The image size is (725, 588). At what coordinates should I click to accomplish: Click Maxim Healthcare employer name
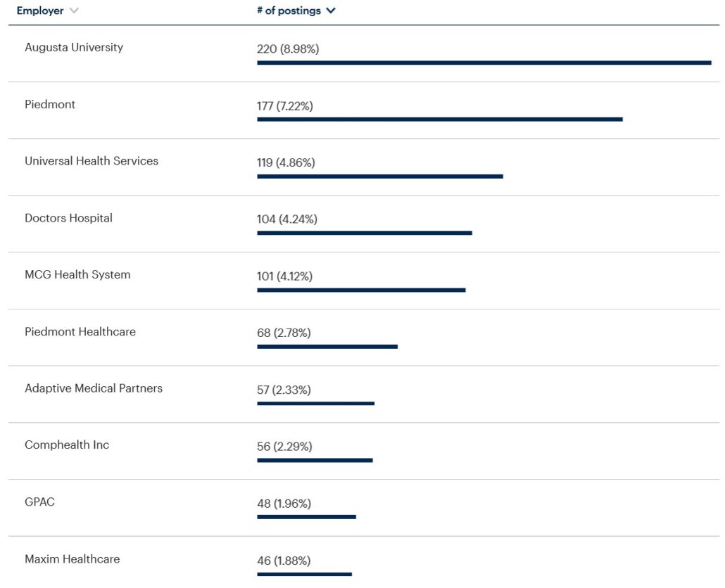tap(72, 559)
